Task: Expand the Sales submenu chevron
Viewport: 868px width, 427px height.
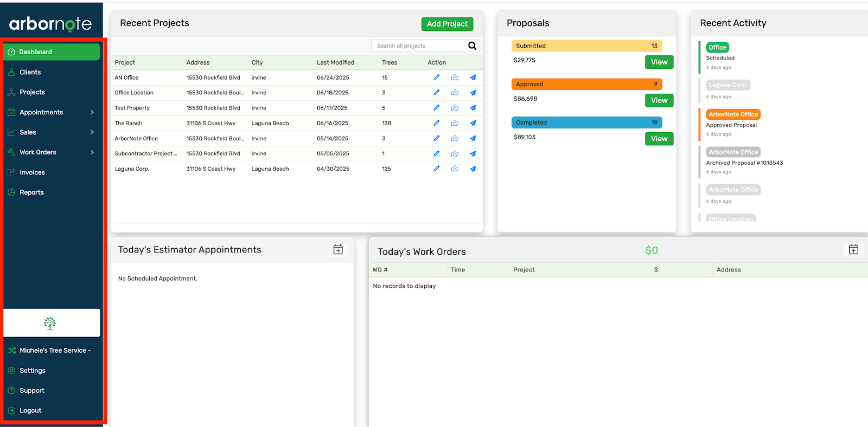Action: [92, 132]
